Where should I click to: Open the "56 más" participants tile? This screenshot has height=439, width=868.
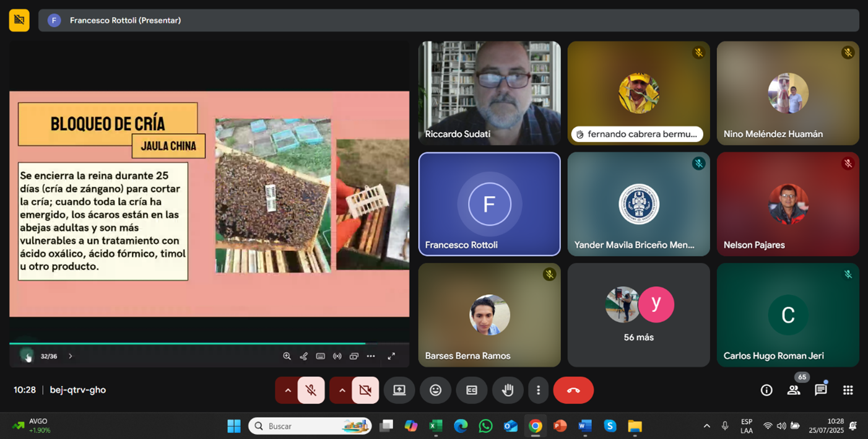point(638,315)
